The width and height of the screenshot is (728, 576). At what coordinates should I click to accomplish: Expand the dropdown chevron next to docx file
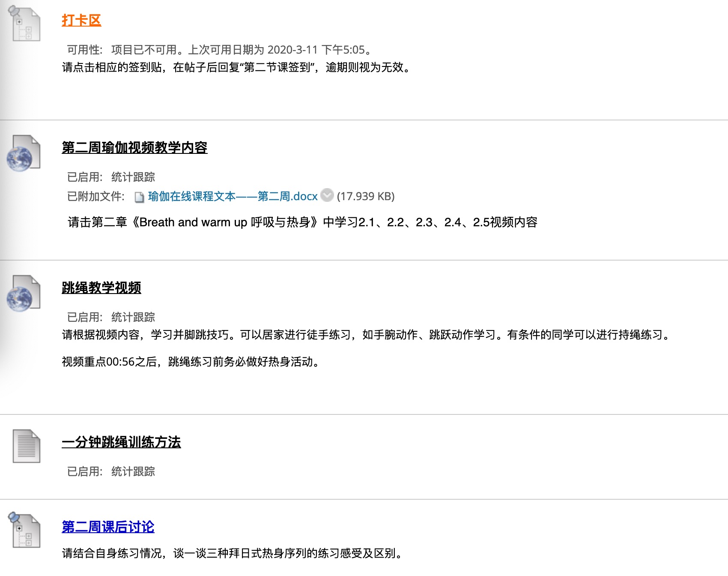pyautogui.click(x=327, y=195)
